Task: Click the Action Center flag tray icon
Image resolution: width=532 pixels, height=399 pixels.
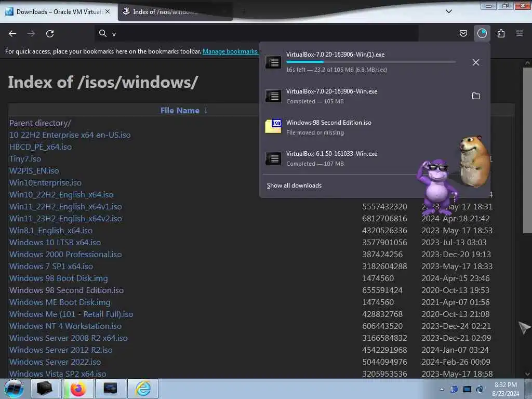Action: (454, 389)
